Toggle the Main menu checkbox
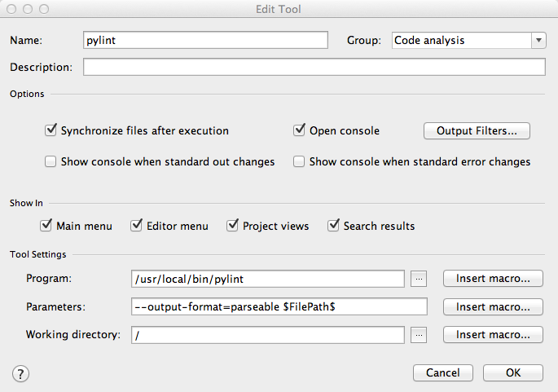The image size is (558, 392). tap(46, 226)
